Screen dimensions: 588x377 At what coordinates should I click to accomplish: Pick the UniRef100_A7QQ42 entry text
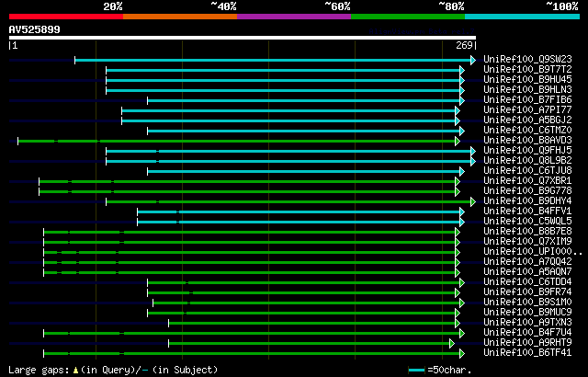click(x=527, y=262)
